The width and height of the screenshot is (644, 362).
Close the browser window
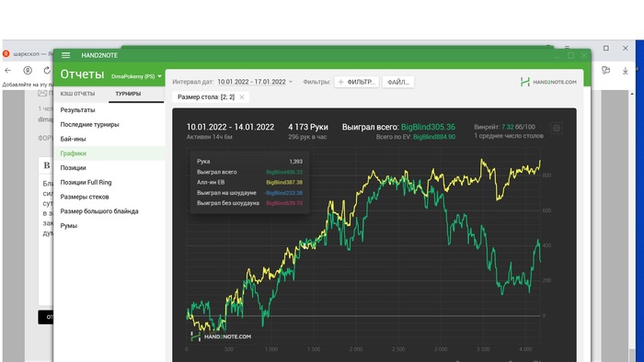tap(625, 49)
